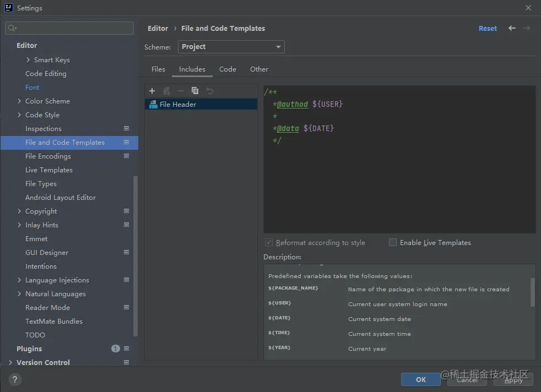Click the File Header template file icon
This screenshot has height=392, width=541.
[153, 104]
